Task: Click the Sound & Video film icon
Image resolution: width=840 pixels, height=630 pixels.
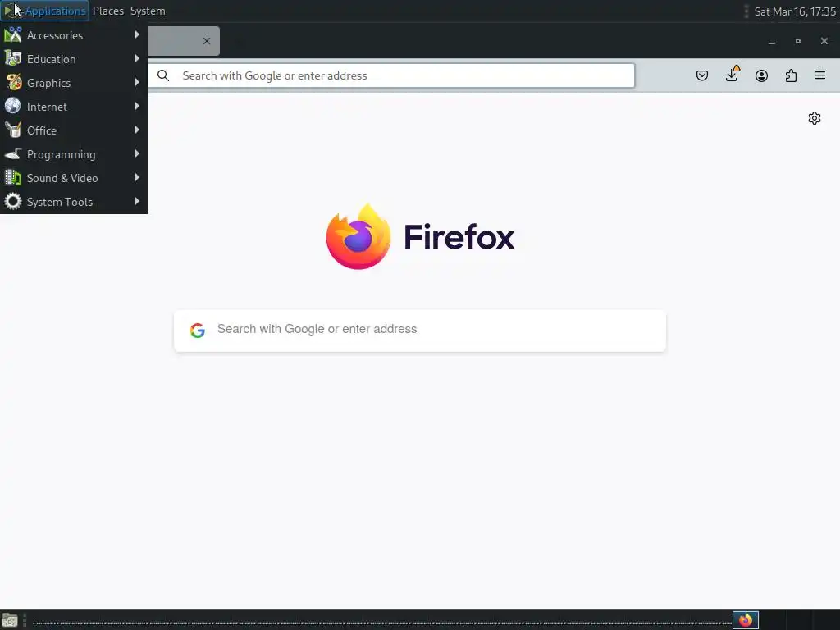Action: point(13,177)
